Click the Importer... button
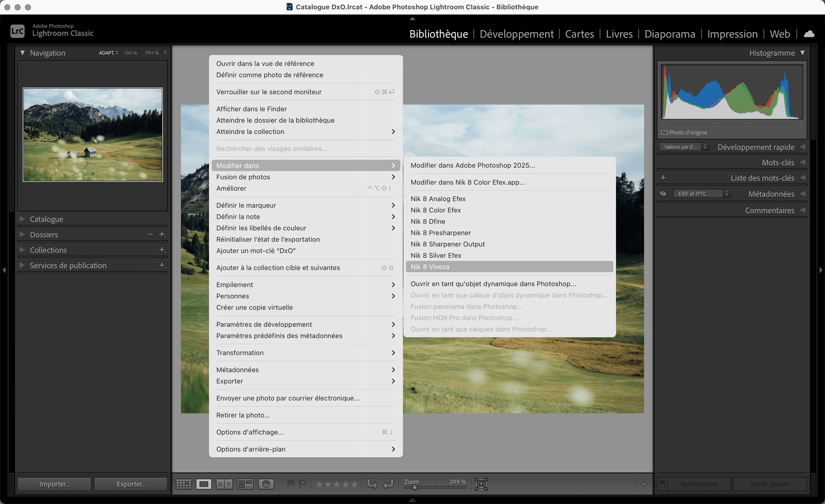Viewport: 825px width, 504px height. (55, 484)
